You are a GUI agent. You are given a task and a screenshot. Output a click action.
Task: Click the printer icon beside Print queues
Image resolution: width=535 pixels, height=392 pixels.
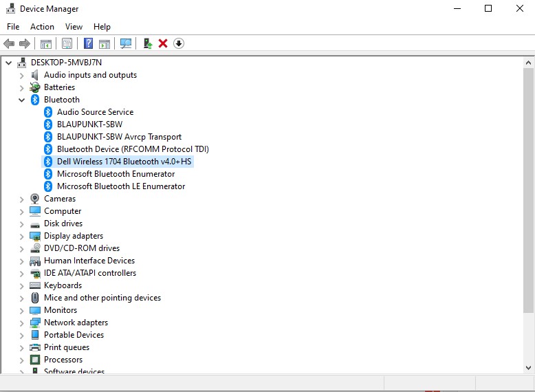35,347
